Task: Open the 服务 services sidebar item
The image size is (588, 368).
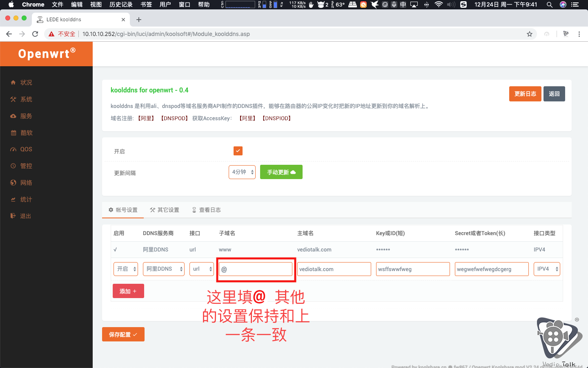Action: click(26, 116)
